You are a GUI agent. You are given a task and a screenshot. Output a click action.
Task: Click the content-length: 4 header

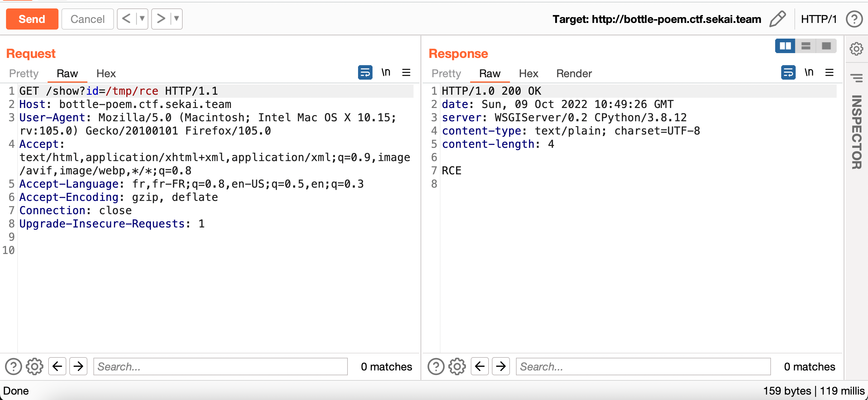tap(498, 144)
